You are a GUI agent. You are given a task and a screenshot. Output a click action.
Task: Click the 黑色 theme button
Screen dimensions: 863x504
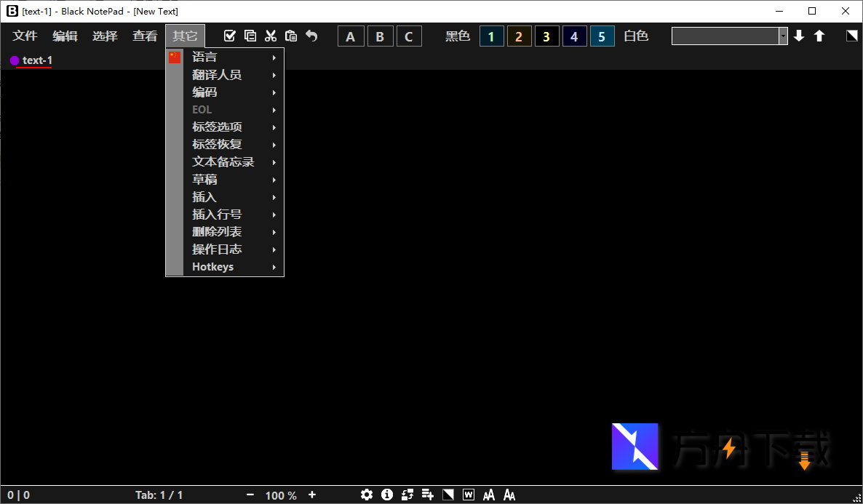(458, 35)
